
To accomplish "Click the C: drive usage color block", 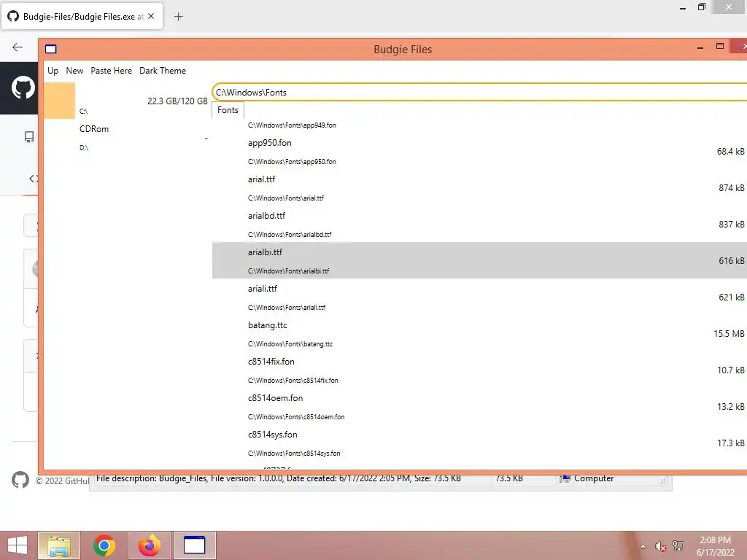I will click(x=60, y=101).
